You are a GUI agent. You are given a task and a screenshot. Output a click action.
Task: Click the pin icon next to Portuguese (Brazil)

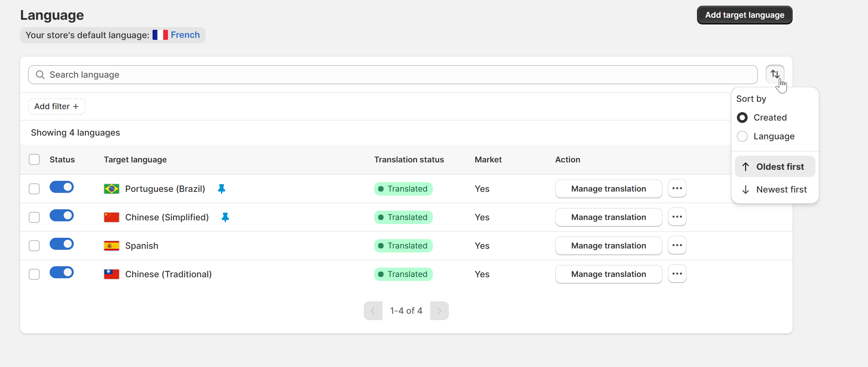point(221,189)
